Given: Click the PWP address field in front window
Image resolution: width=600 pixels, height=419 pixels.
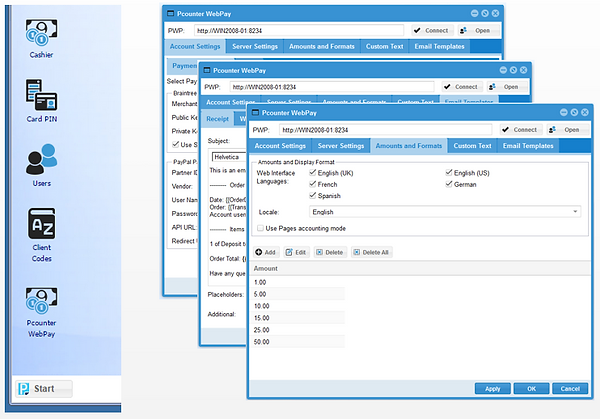Looking at the screenshot, I should (x=385, y=130).
